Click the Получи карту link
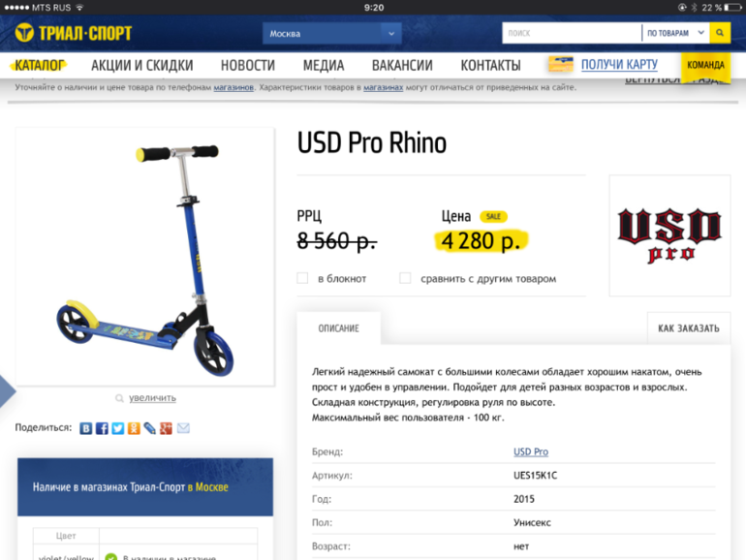 click(619, 64)
